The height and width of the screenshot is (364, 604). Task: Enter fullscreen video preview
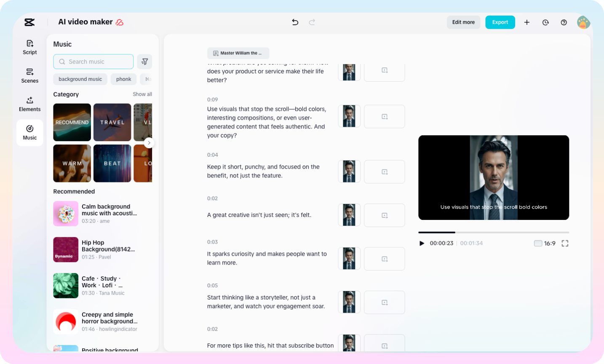[565, 243]
